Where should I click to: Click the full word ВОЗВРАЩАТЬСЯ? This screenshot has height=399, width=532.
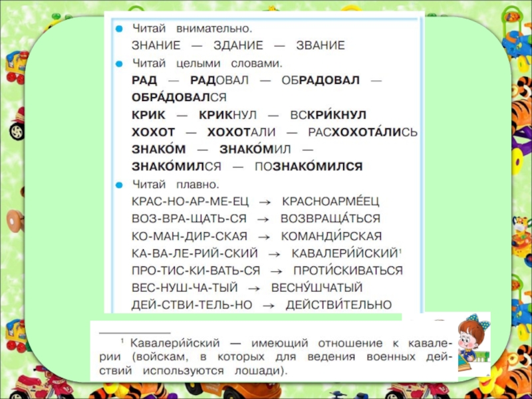click(331, 218)
